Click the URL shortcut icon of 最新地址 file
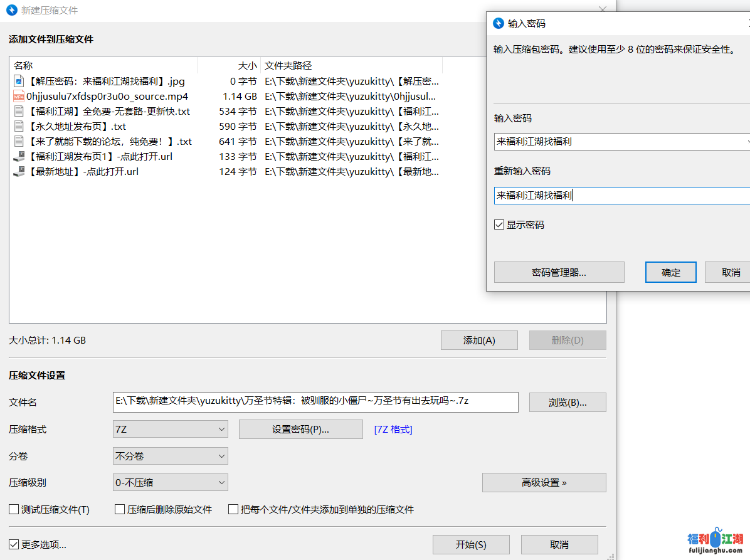Image resolution: width=750 pixels, height=560 pixels. pos(18,171)
